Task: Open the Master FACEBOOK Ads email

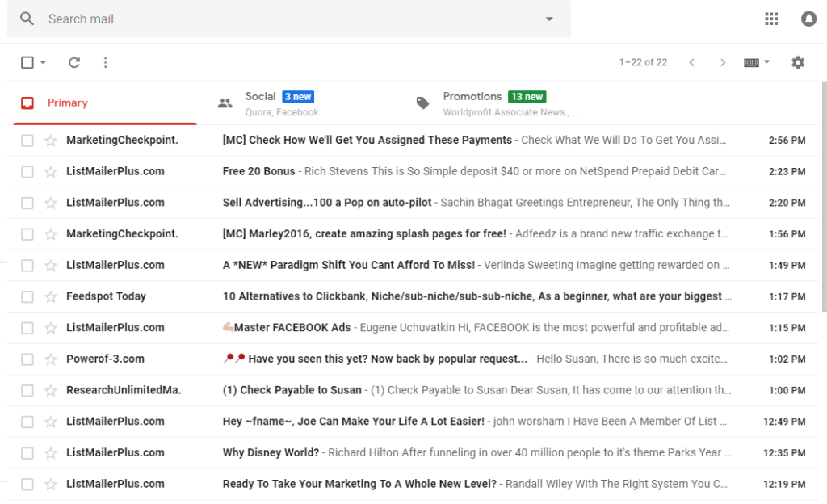Action: coord(413,328)
